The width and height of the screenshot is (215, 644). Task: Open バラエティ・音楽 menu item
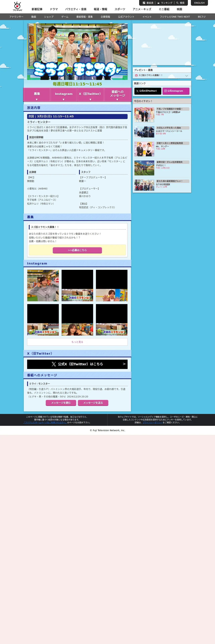click(76, 9)
